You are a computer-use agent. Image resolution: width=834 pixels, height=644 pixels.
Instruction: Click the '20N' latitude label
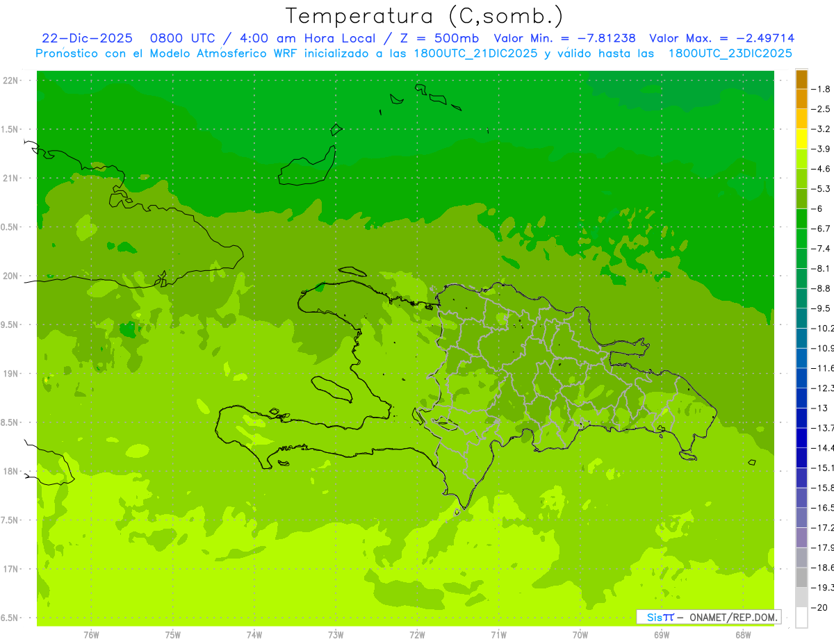pos(12,276)
